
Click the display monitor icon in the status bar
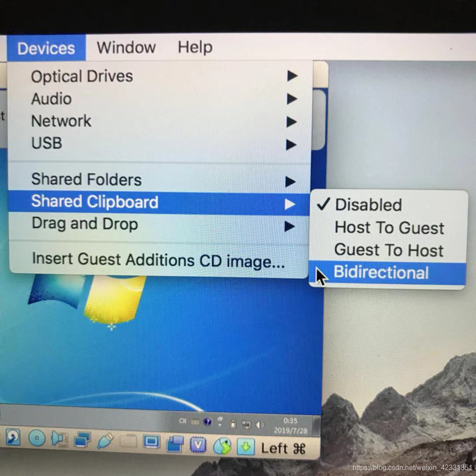pos(152,442)
